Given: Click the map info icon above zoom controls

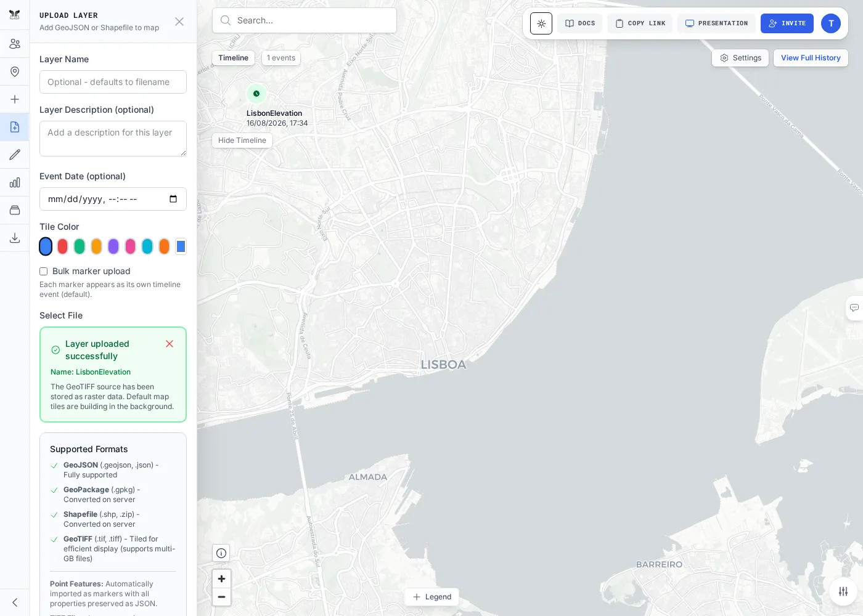Looking at the screenshot, I should click(221, 553).
